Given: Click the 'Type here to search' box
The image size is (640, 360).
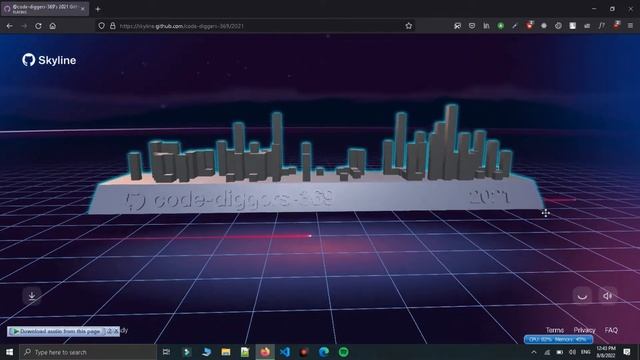Looking at the screenshot, I should (x=88, y=352).
